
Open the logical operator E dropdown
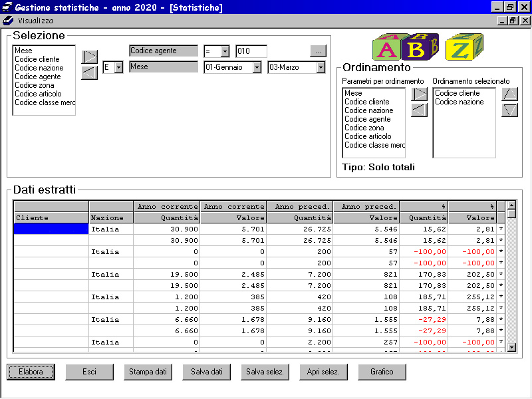pyautogui.click(x=118, y=67)
